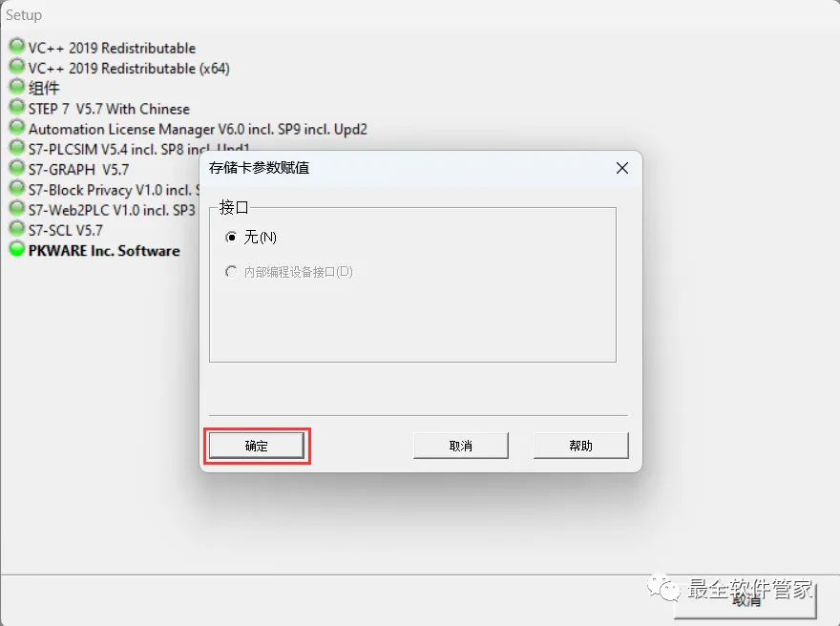Viewport: 840px width, 626px height.
Task: Open help via 帮助 button
Action: (x=580, y=446)
